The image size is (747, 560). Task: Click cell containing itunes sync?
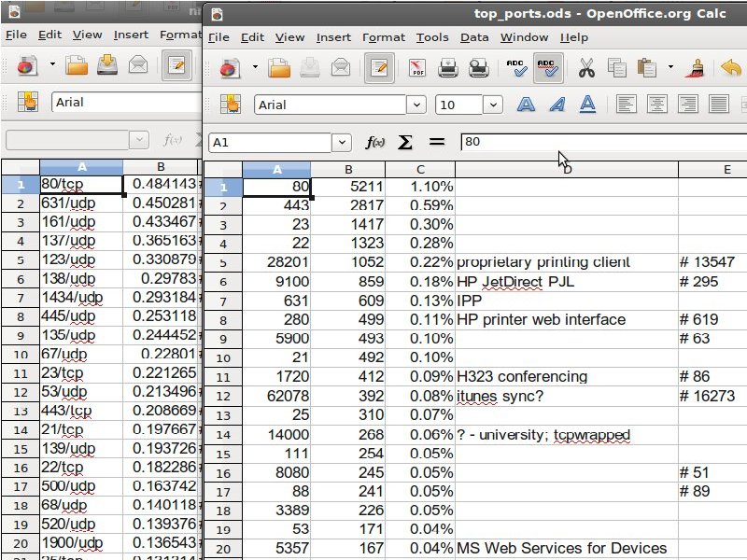(x=567, y=396)
